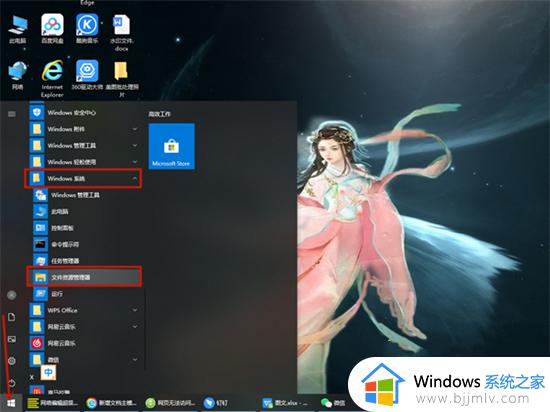This screenshot has height=412, width=550.
Task: Open Settings gear in Start sidebar
Action: pyautogui.click(x=12, y=361)
